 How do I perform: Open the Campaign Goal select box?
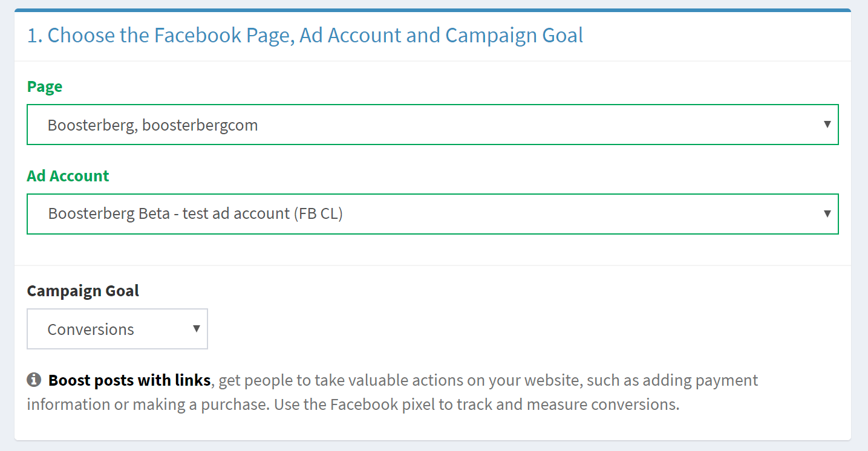tap(117, 329)
